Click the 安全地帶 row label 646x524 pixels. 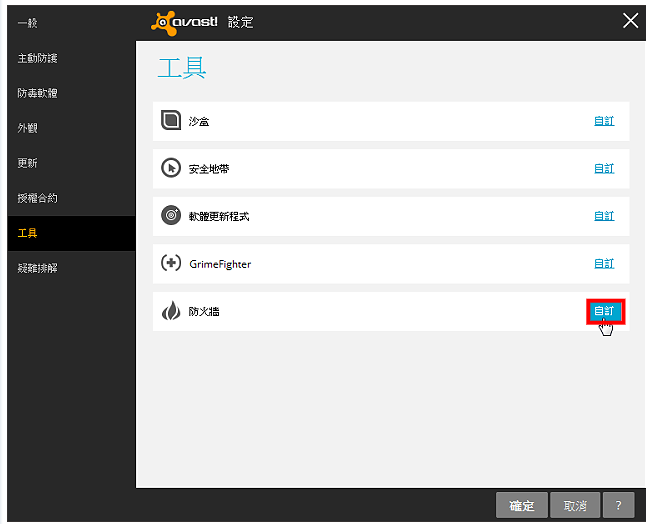(x=209, y=169)
